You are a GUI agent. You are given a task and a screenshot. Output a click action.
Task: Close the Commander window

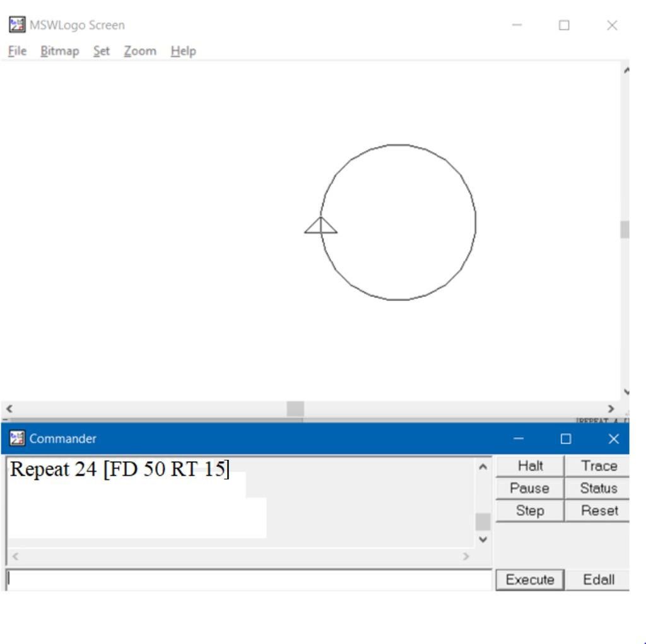click(x=613, y=438)
